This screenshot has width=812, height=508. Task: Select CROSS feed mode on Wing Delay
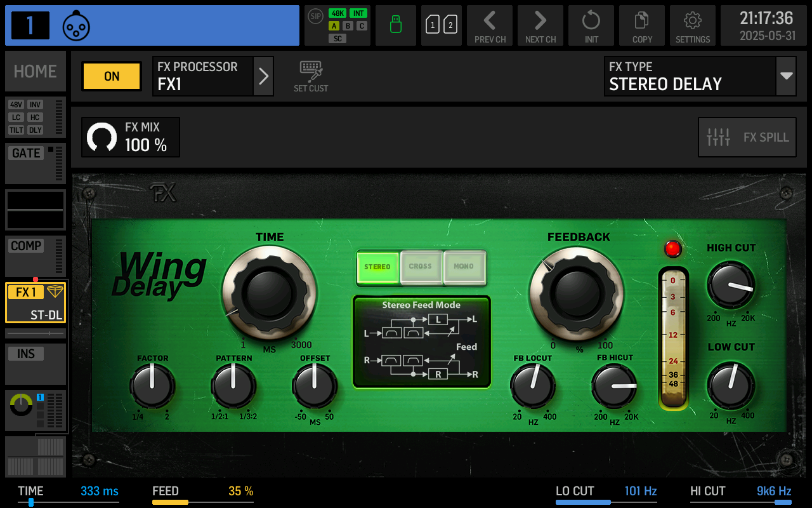421,267
